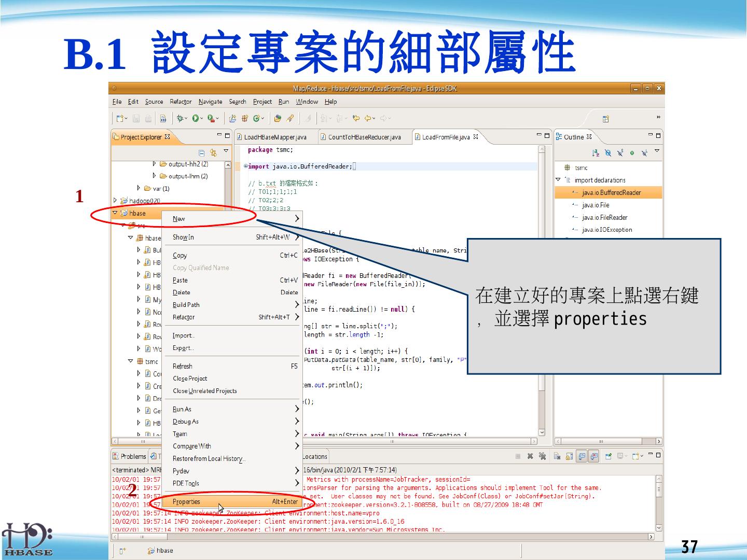Click Refresh in the context menu
The width and height of the screenshot is (747, 560).
(232, 366)
